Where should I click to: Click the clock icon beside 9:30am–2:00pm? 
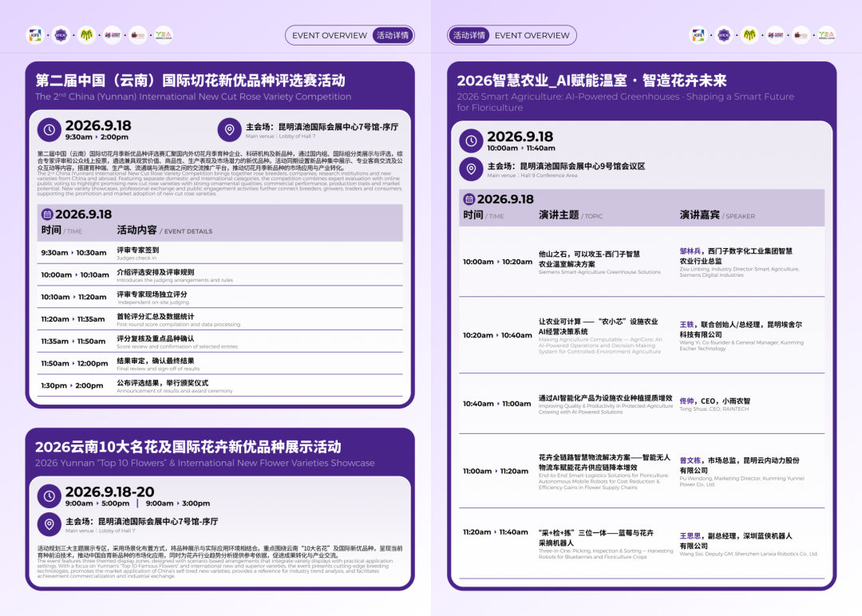pos(49,130)
